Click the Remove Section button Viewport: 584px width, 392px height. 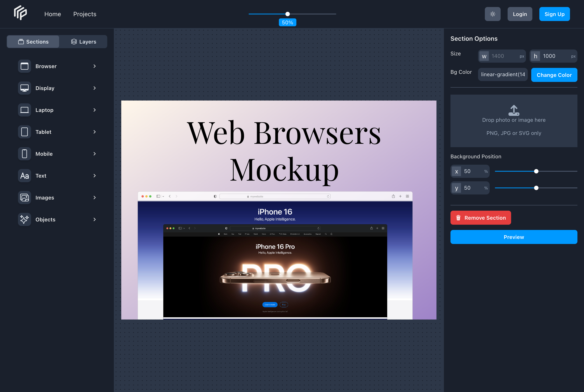[480, 218]
